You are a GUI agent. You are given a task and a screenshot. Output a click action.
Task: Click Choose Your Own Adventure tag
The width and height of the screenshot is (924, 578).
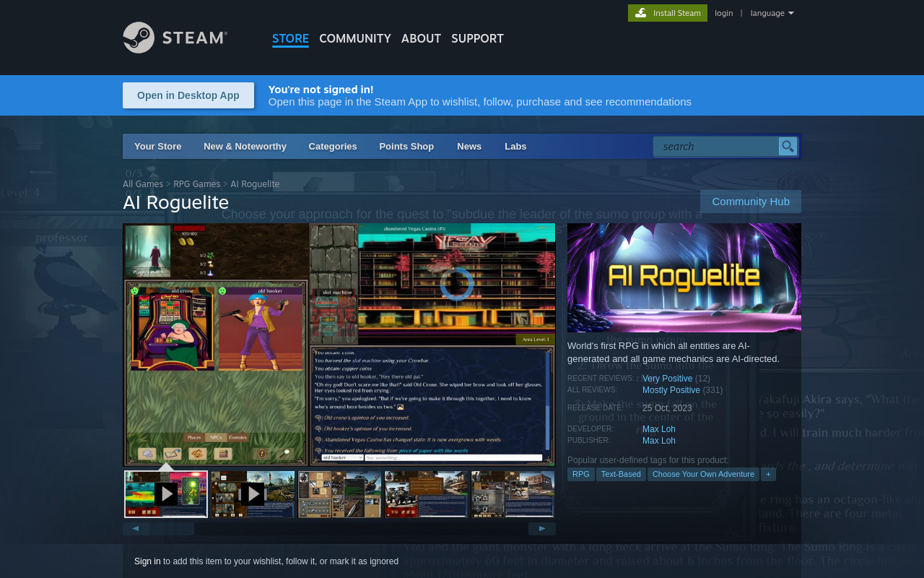tap(704, 474)
